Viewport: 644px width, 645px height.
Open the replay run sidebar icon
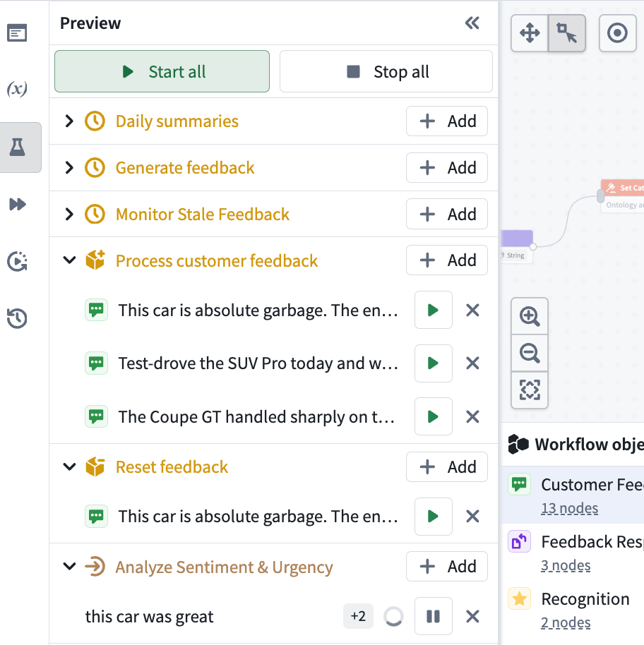(x=17, y=261)
